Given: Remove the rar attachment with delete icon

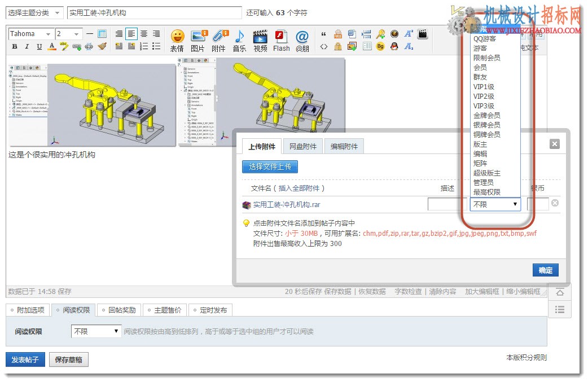Looking at the screenshot, I should [555, 203].
